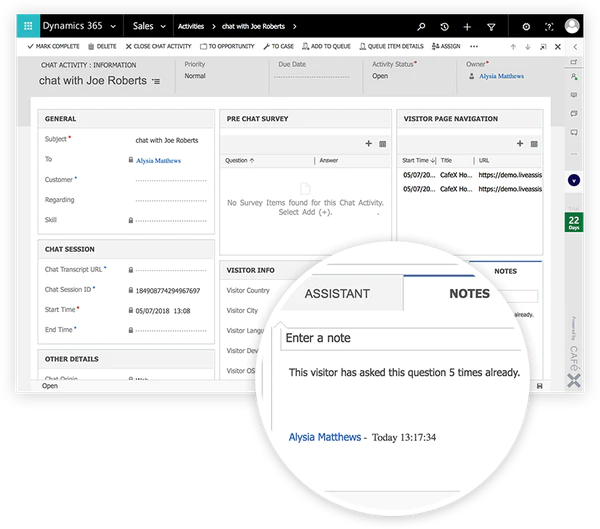Click the Enter a note field

[x=400, y=338]
